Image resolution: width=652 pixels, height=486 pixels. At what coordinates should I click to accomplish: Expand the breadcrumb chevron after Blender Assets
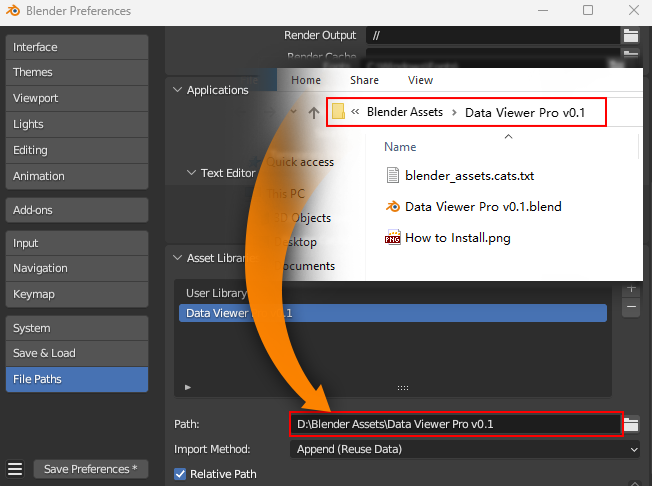[454, 113]
